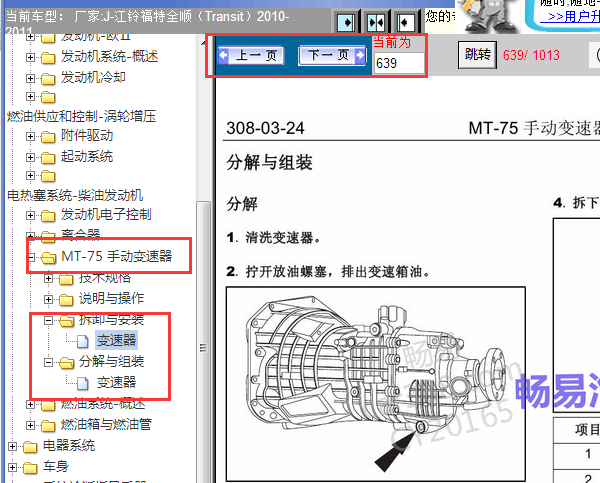
Task: Click page icon of 变速器 under 分解与组装
Action: click(x=82, y=383)
